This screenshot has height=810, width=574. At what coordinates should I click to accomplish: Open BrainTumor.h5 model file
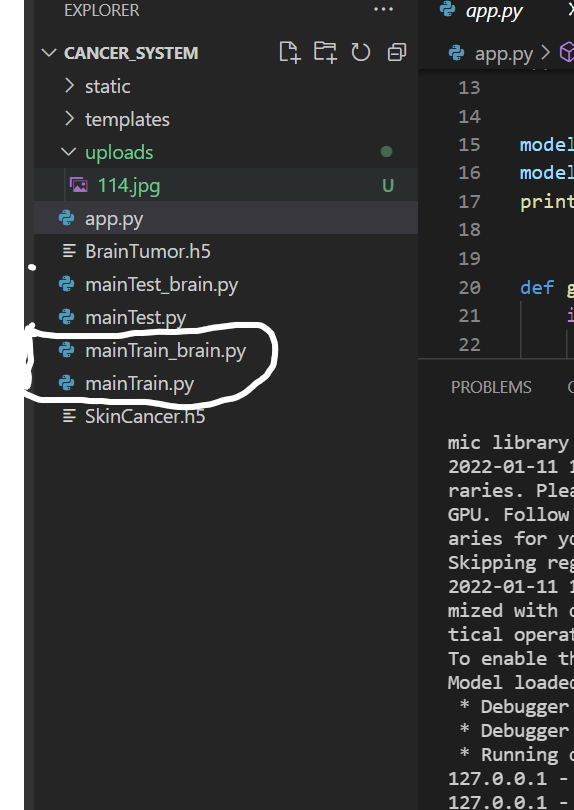click(226, 251)
